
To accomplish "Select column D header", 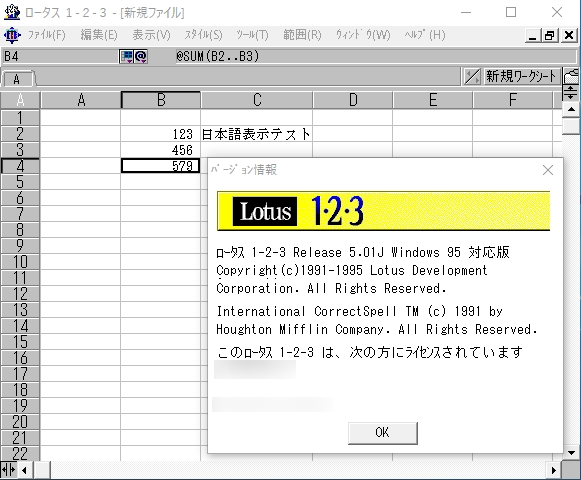I will (x=353, y=100).
